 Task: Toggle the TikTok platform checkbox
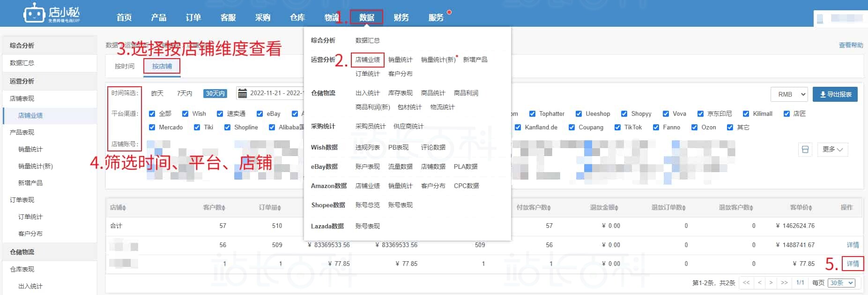(617, 127)
